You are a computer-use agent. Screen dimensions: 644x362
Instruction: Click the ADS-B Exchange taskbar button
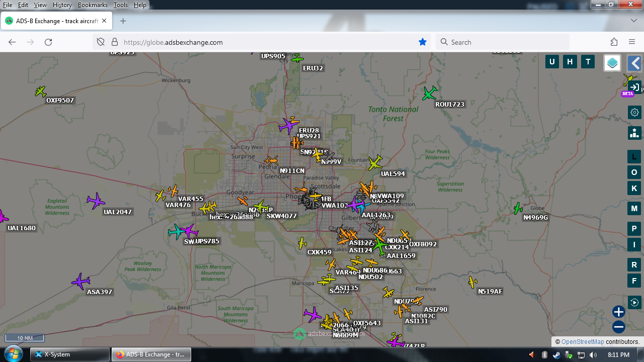coord(151,354)
